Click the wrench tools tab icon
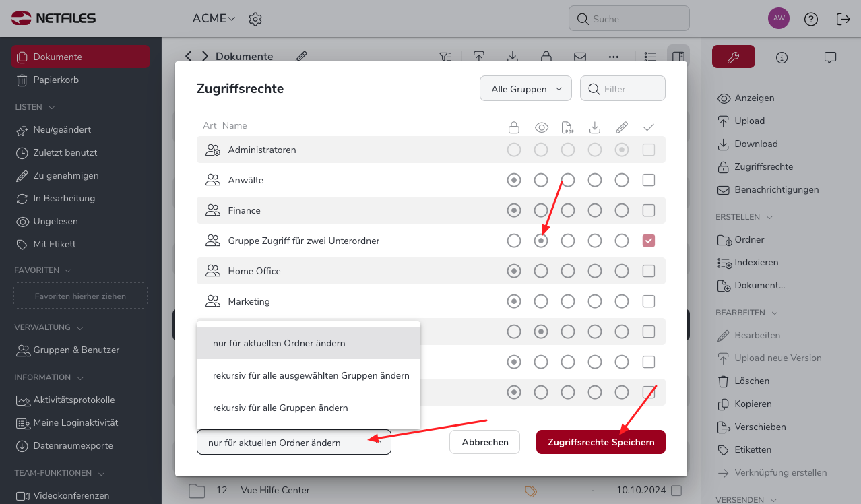The height and width of the screenshot is (504, 861). coord(734,57)
